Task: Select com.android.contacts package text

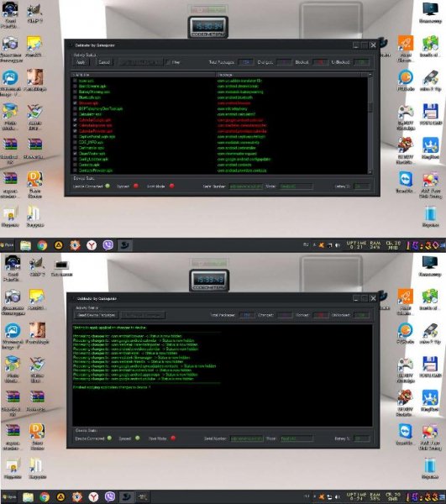Action: pos(234,165)
